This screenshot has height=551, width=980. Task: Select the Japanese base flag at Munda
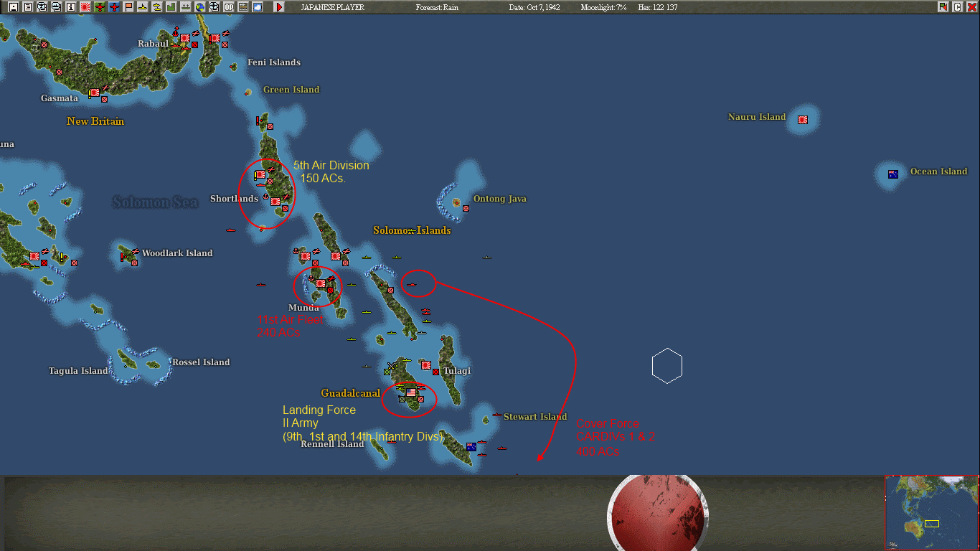(x=321, y=283)
